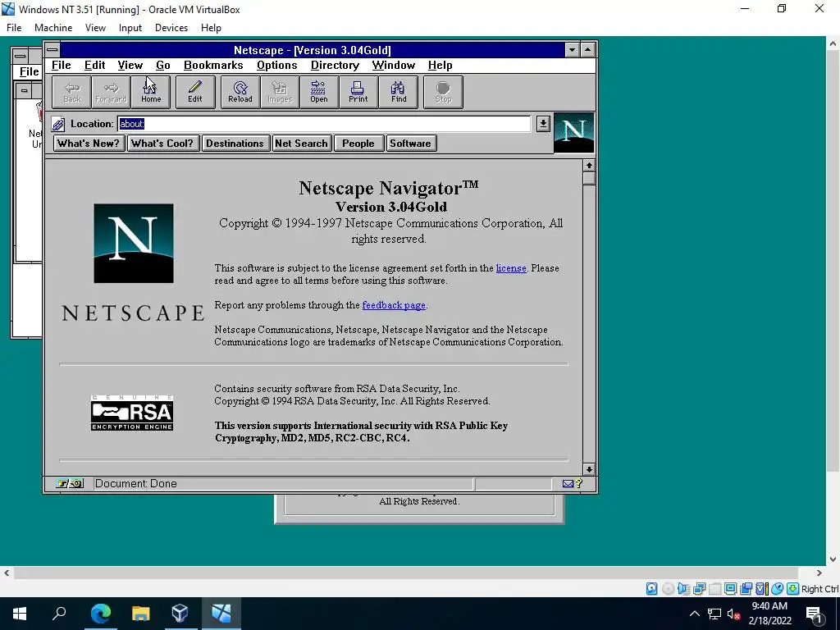Image resolution: width=840 pixels, height=630 pixels.
Task: Open the Directory menu
Action: [x=335, y=66]
